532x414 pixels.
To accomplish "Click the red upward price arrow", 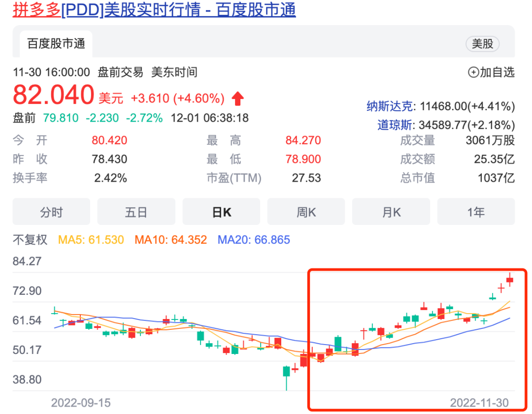I will coord(238,98).
